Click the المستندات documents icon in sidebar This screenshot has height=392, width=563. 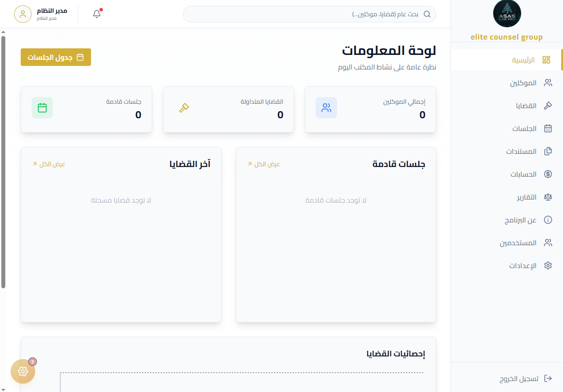pyautogui.click(x=548, y=151)
